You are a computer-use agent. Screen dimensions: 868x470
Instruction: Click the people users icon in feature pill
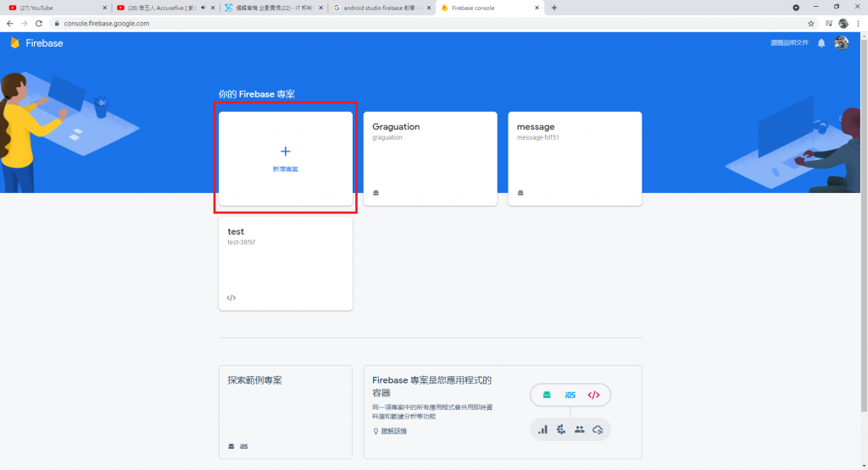coord(580,429)
